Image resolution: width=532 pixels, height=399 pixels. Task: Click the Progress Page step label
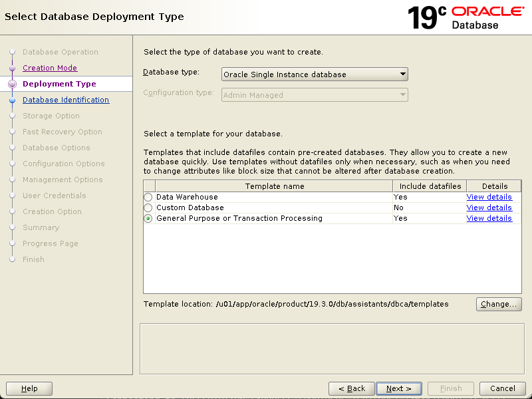pyautogui.click(x=51, y=243)
